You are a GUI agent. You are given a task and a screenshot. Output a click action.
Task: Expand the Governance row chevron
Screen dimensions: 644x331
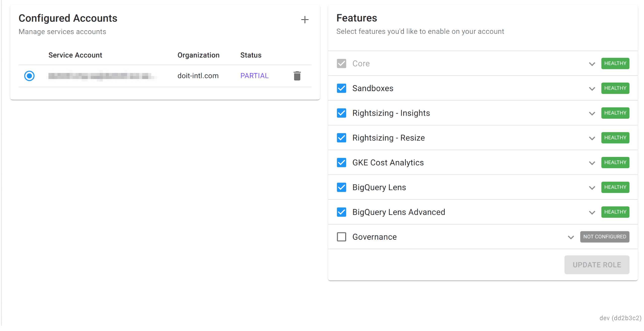click(571, 237)
